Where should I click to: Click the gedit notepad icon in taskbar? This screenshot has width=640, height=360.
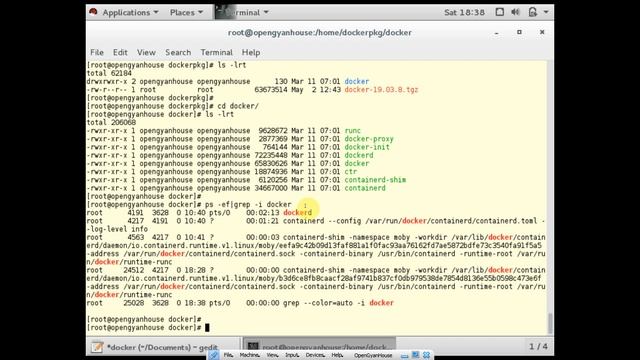pos(97,347)
